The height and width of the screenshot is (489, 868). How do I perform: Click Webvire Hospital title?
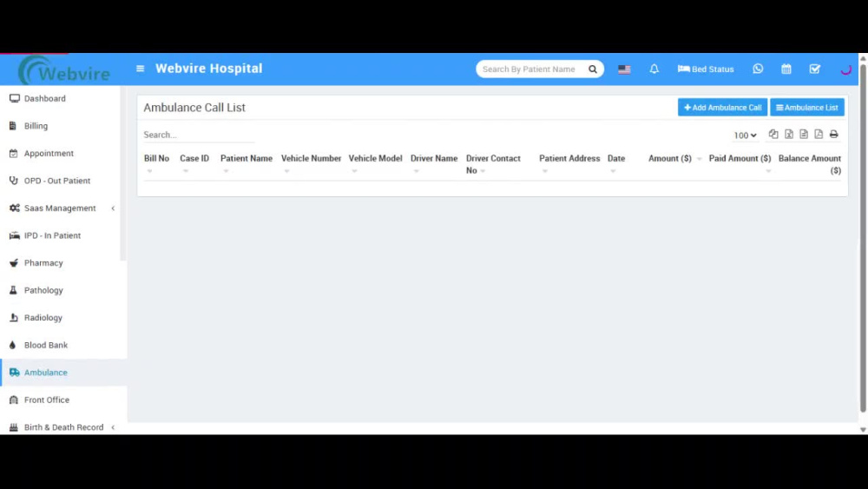point(208,69)
